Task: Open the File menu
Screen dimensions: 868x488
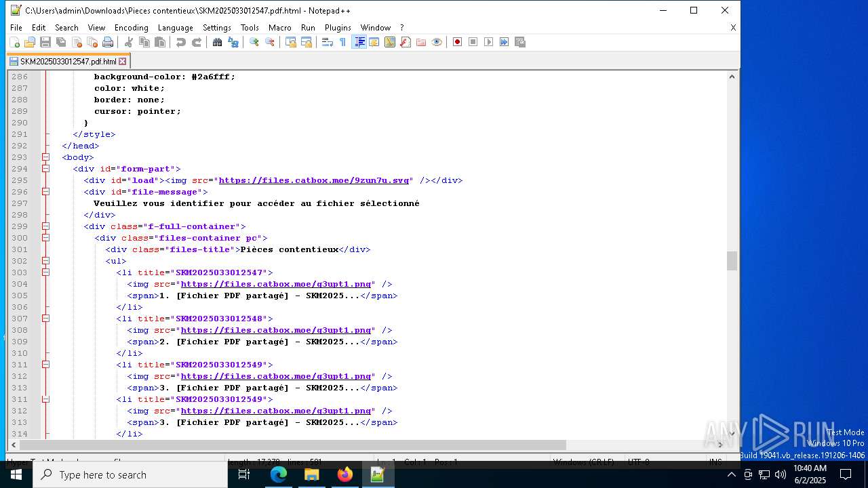Action: [x=16, y=28]
